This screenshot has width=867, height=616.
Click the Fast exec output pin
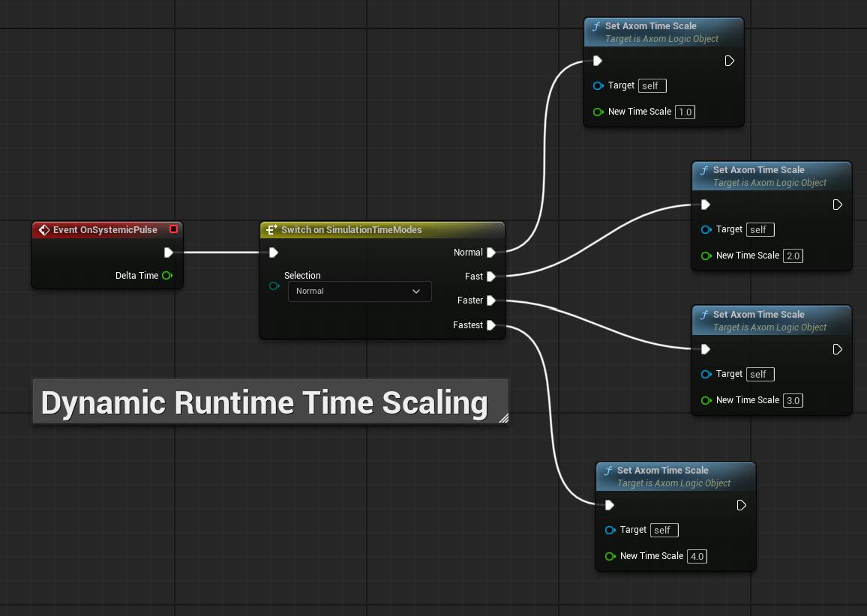pos(491,277)
